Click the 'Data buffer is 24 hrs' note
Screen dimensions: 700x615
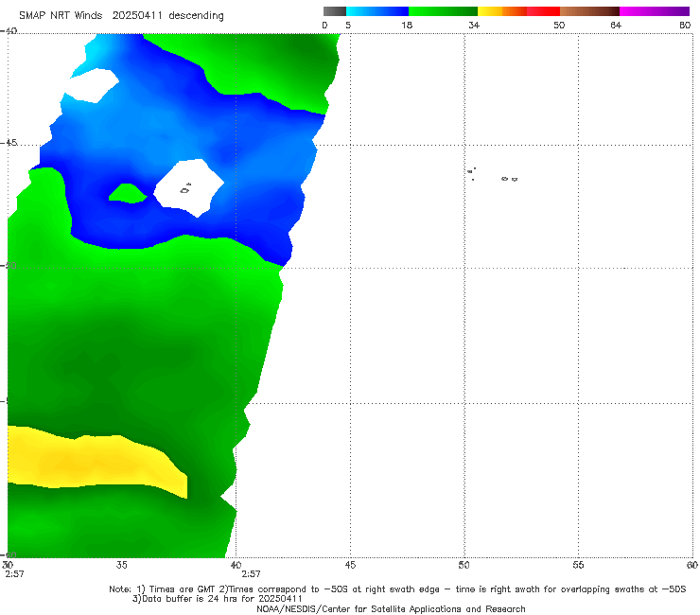click(x=191, y=599)
